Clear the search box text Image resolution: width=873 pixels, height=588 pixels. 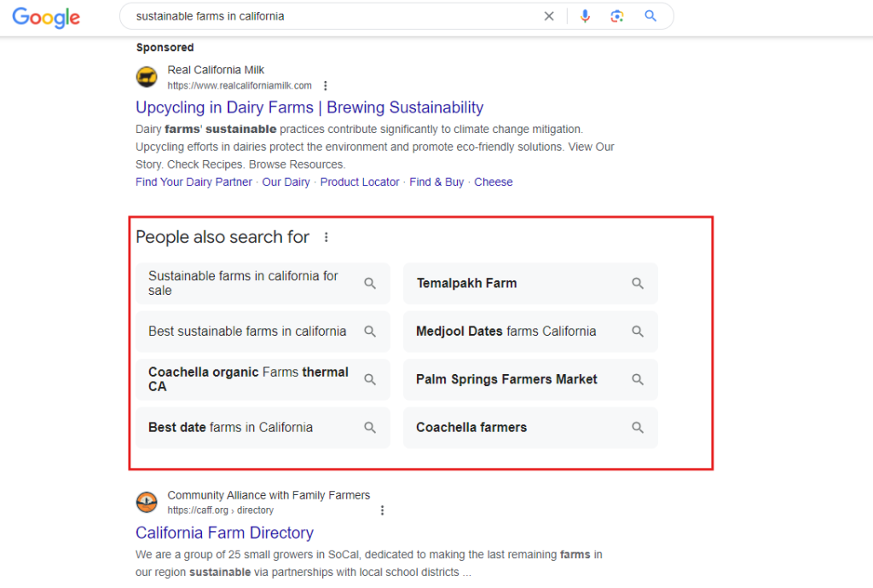pos(549,16)
